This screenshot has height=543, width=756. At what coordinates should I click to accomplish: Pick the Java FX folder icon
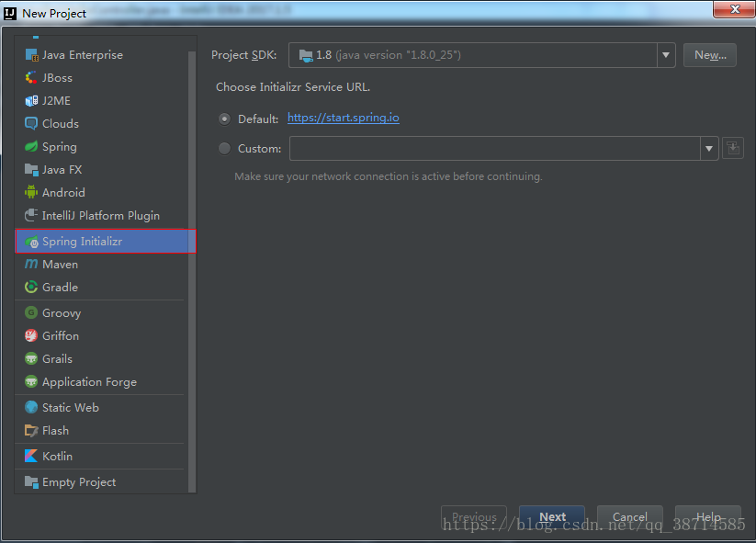pos(31,170)
